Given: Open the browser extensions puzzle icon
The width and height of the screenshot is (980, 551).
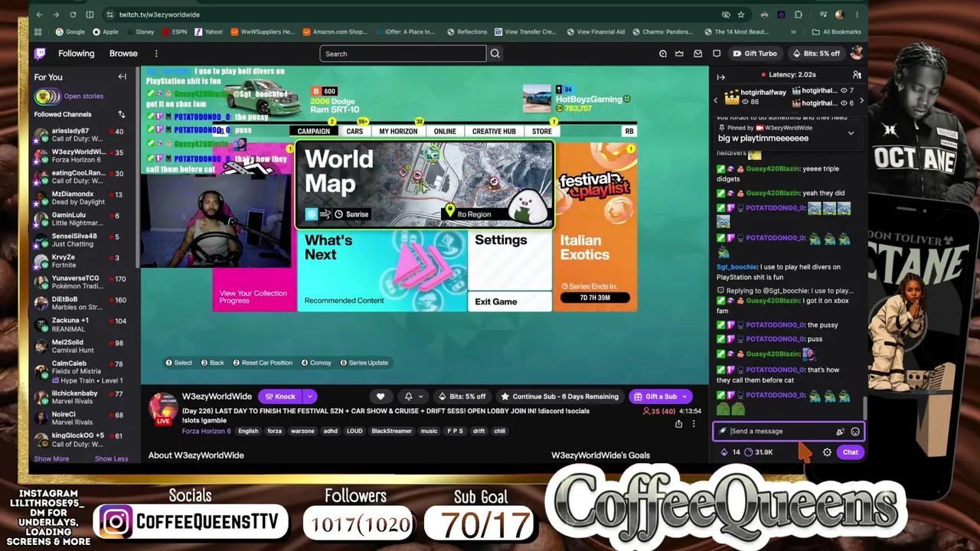Looking at the screenshot, I should (x=799, y=15).
